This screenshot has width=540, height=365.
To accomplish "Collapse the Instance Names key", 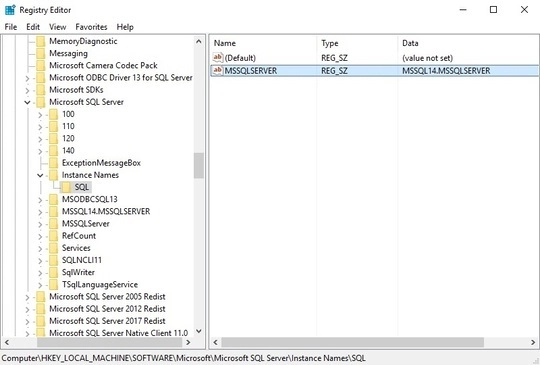I will click(40, 175).
